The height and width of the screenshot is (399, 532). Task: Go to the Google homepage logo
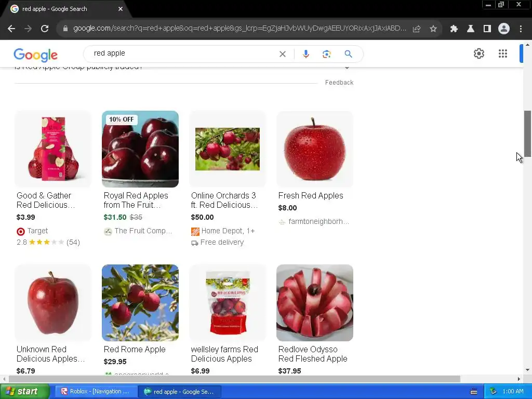pyautogui.click(x=36, y=55)
